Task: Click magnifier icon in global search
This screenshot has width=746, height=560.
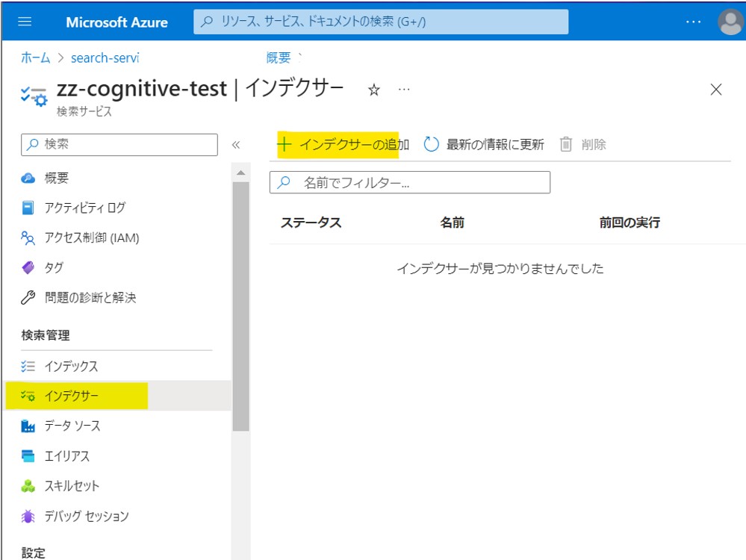Action: (207, 22)
